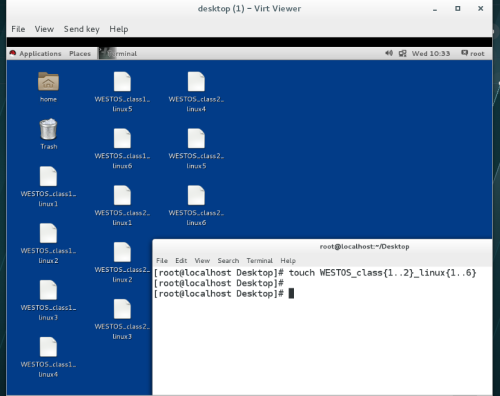Screen dimensions: 500x396
Task: Open the terminal window Search menu
Action: [x=228, y=260]
